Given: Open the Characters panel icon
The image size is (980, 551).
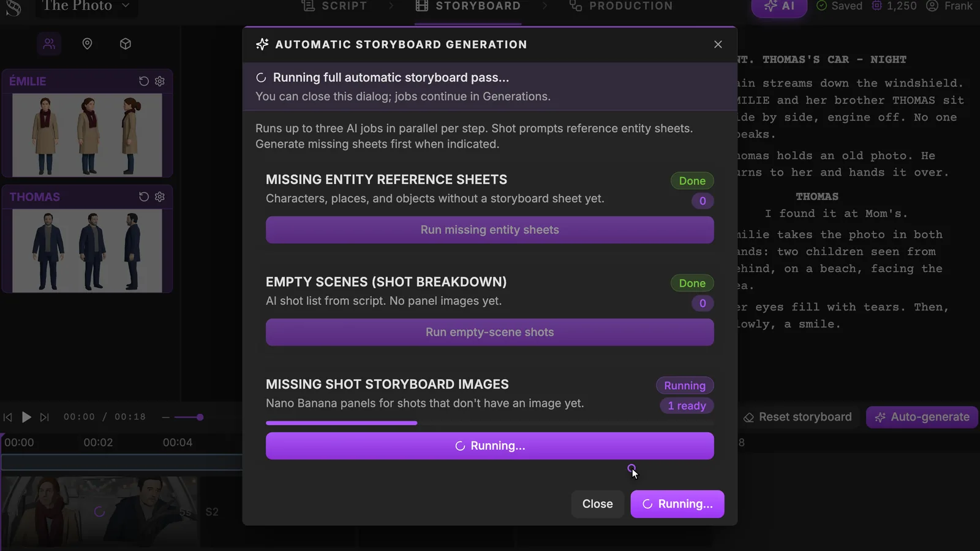Looking at the screenshot, I should (49, 44).
